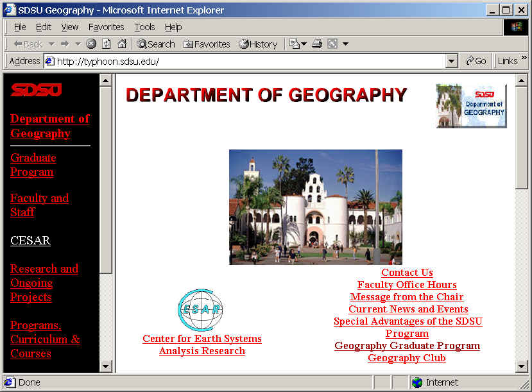Expand the toolbar overflow dropdown arrow
Image resolution: width=532 pixels, height=392 pixels.
tap(345, 44)
